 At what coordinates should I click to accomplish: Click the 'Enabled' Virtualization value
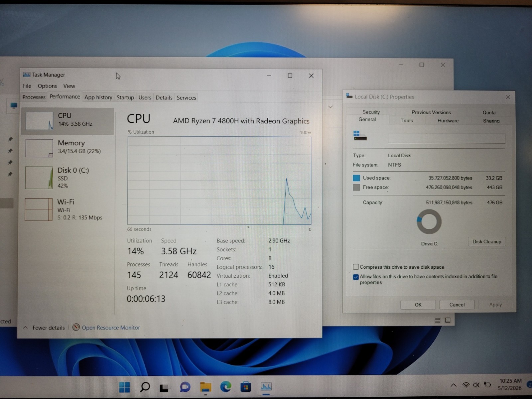278,276
